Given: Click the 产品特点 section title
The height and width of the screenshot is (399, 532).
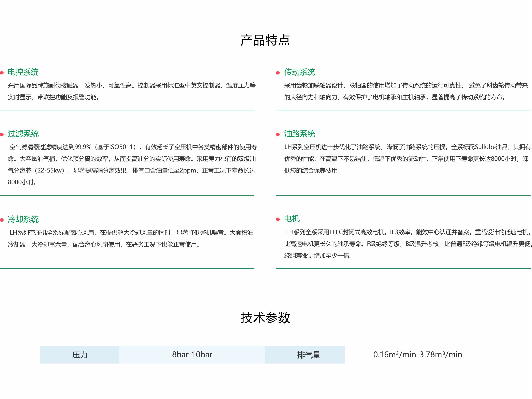Looking at the screenshot, I should pos(265,40).
